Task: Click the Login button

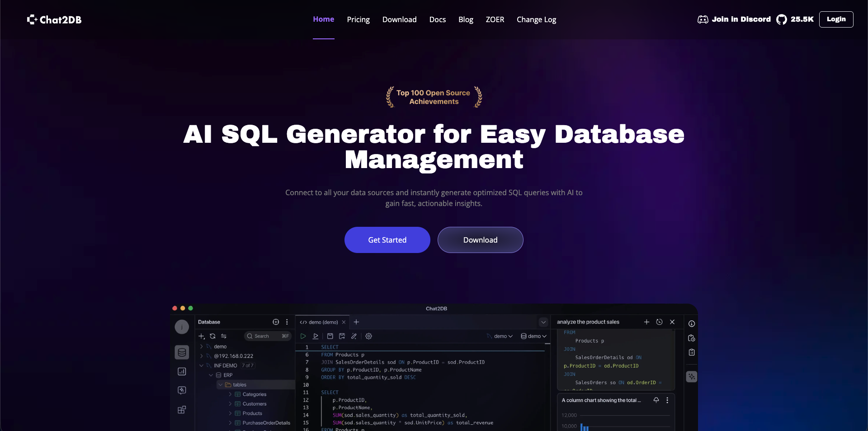Action: [x=836, y=19]
